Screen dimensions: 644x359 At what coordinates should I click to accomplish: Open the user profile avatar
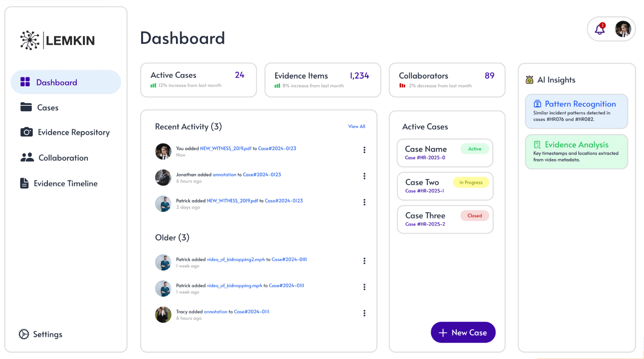pos(623,29)
